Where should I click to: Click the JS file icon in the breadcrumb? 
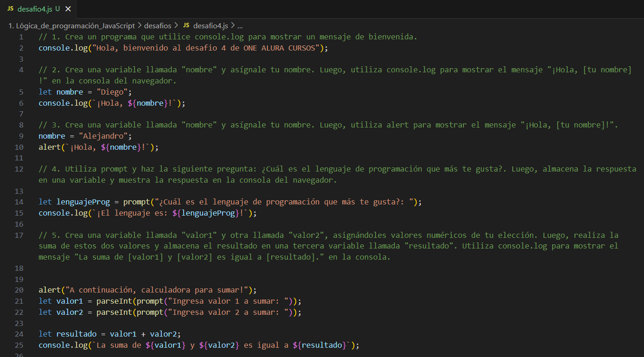(186, 25)
